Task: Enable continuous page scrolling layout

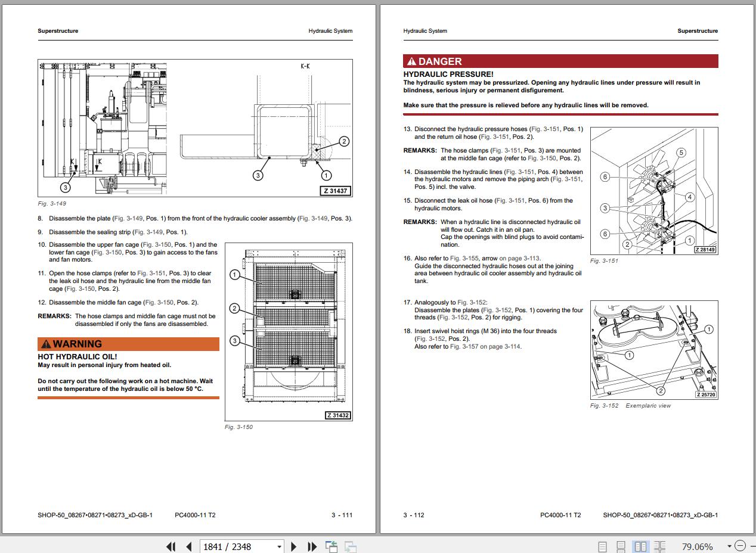Action: coord(621,546)
